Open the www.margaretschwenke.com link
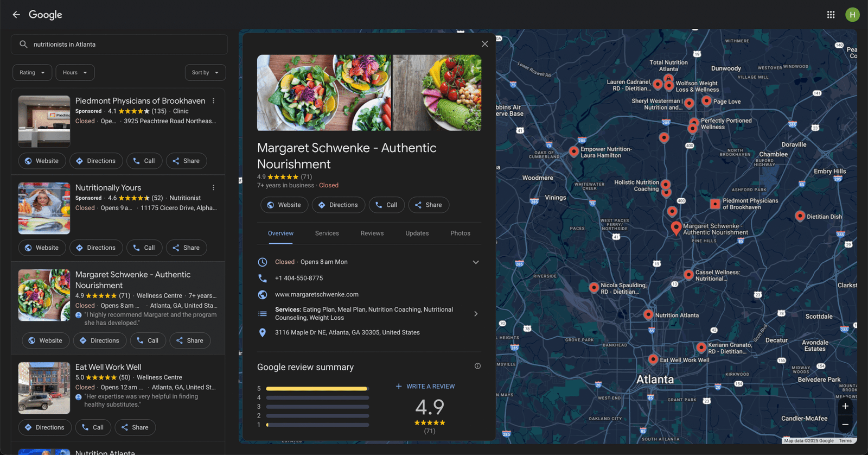Viewport: 868px width, 455px height. point(316,294)
